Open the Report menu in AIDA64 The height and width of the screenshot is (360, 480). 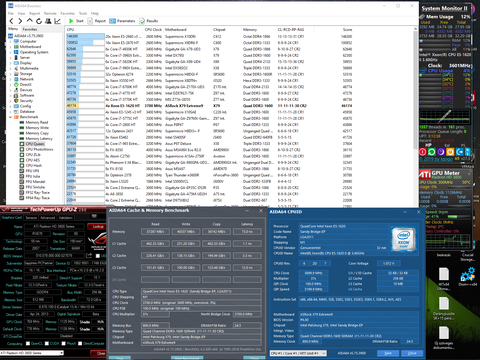35,13
